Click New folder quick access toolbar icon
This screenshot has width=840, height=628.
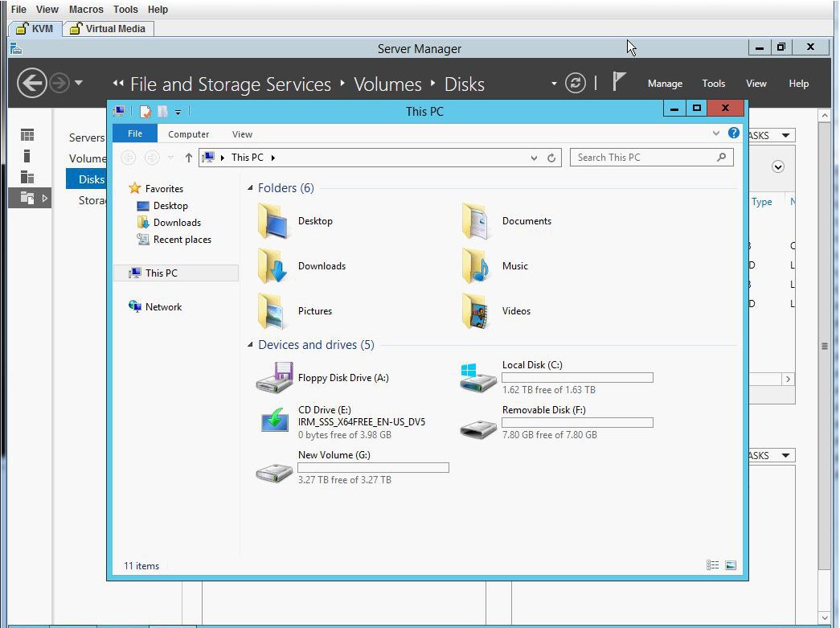162,112
